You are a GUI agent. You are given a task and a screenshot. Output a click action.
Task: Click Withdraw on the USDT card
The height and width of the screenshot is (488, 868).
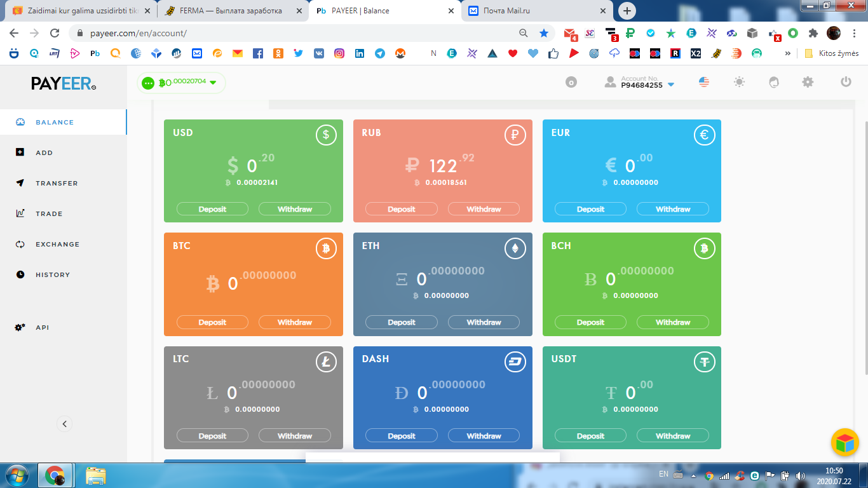click(x=673, y=436)
